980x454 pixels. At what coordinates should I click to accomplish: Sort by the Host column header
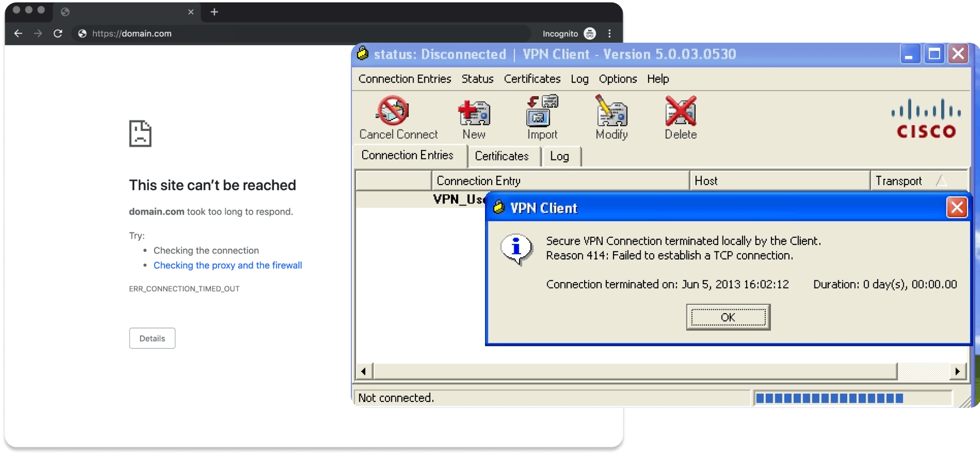tap(780, 181)
